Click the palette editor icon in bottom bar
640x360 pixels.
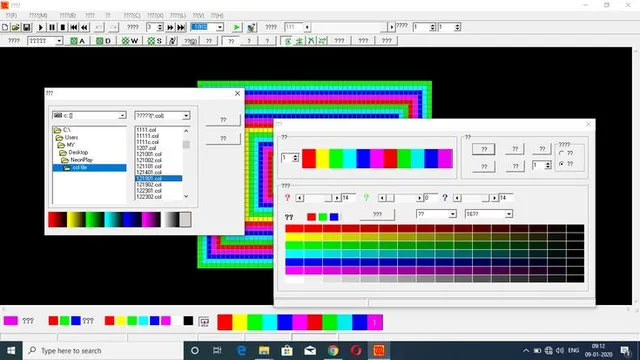[204, 322]
